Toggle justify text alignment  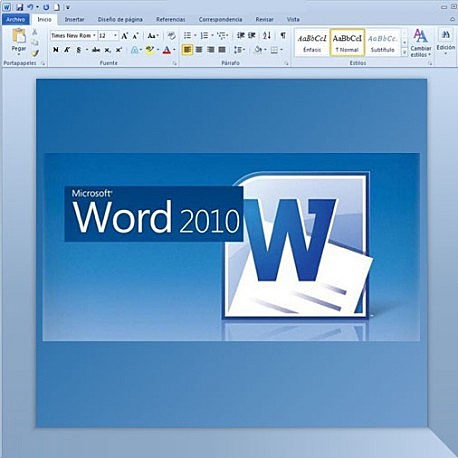tap(222, 50)
